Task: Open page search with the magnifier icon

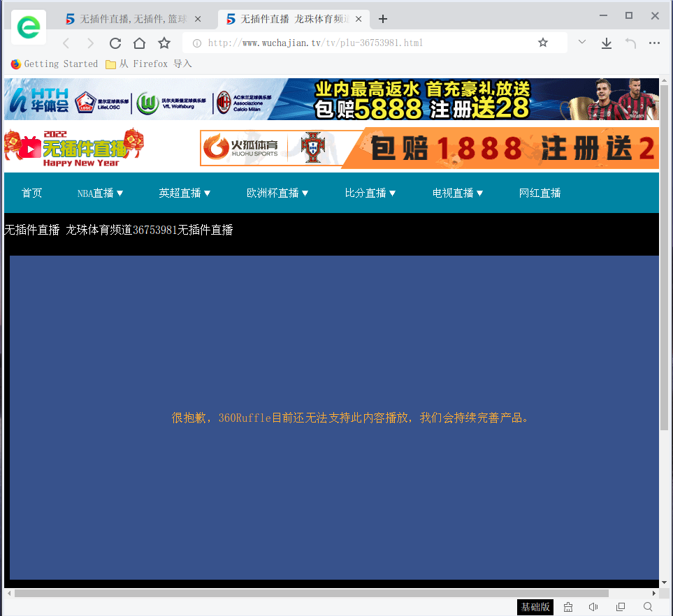Action: 646,607
